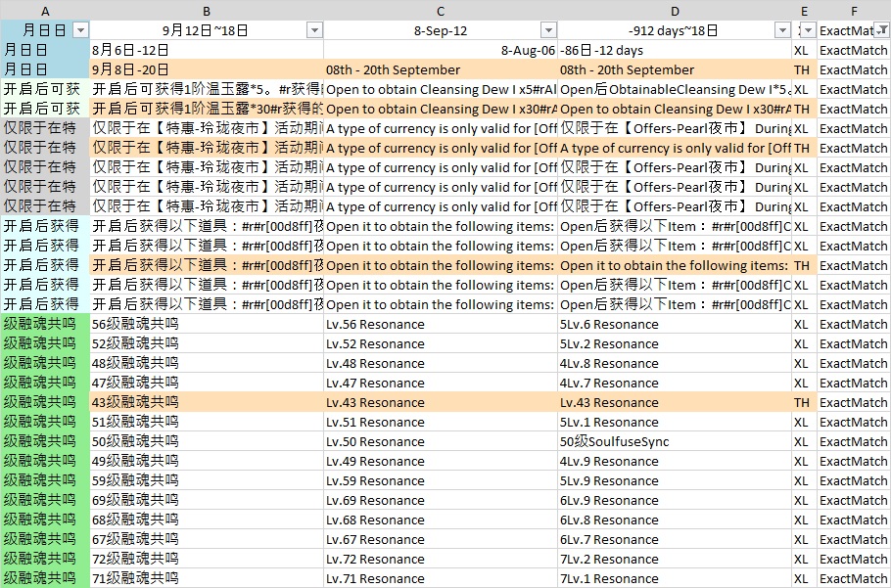891x588 pixels.
Task: Select the column F header letter
Action: [x=854, y=10]
